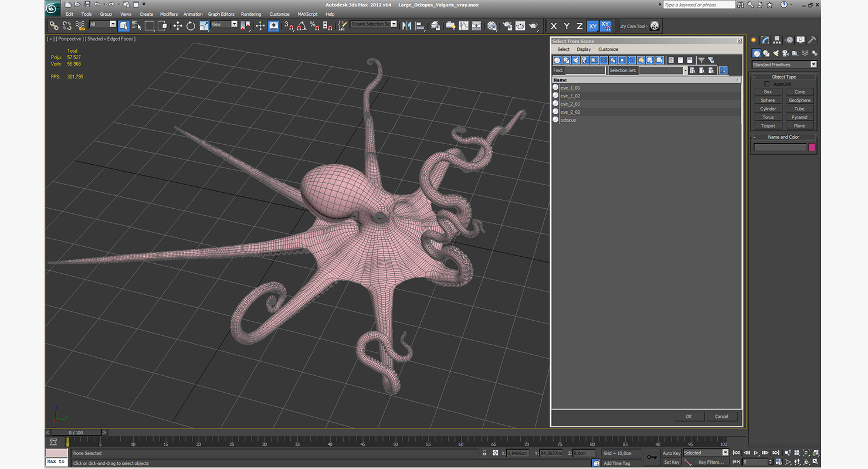Open the Edit menu
Viewport: 868px width, 469px height.
(69, 14)
